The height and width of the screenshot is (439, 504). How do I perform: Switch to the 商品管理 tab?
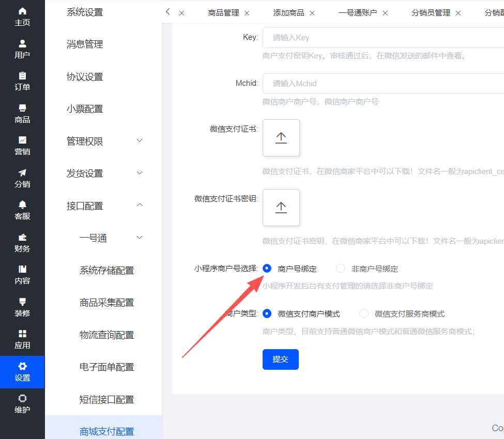click(223, 13)
